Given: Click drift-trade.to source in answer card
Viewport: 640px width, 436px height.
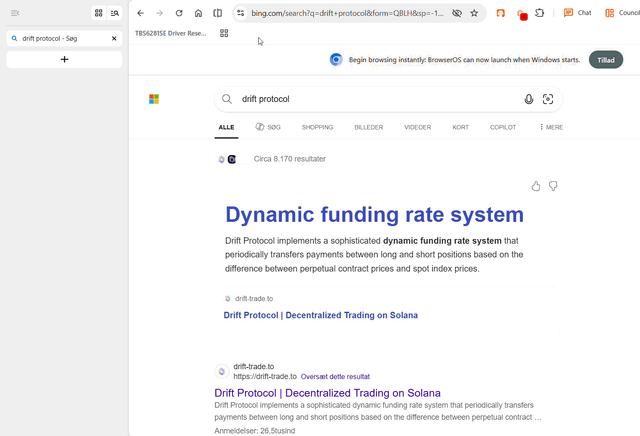Looking at the screenshot, I should click(254, 299).
